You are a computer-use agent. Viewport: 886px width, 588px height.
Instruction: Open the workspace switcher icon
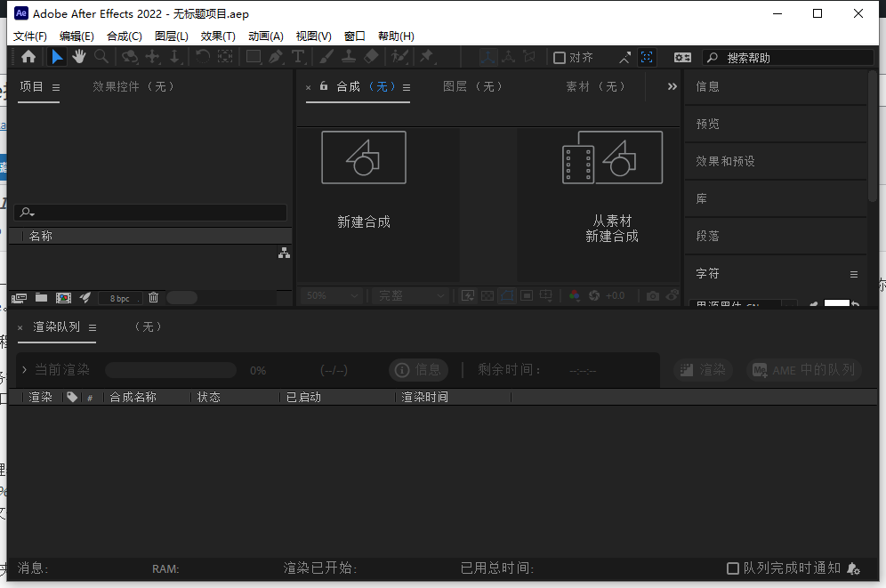tap(682, 58)
